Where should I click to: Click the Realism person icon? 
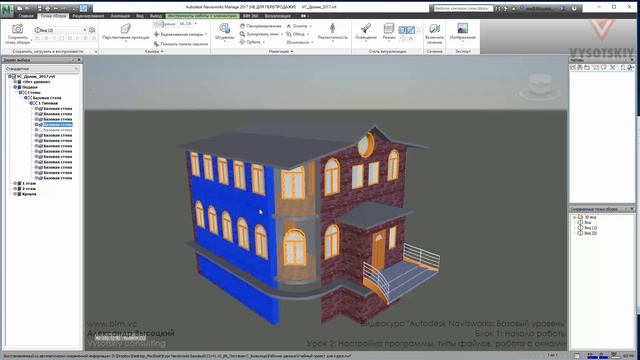point(333,28)
